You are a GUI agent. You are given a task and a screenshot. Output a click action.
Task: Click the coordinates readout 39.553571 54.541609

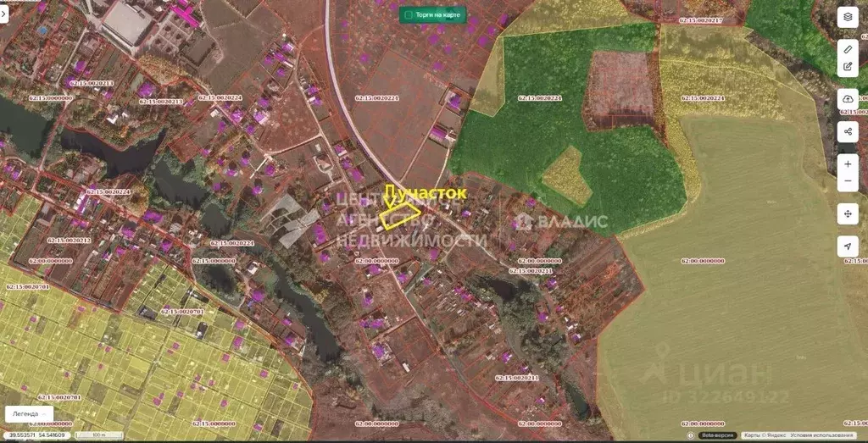tap(36, 435)
